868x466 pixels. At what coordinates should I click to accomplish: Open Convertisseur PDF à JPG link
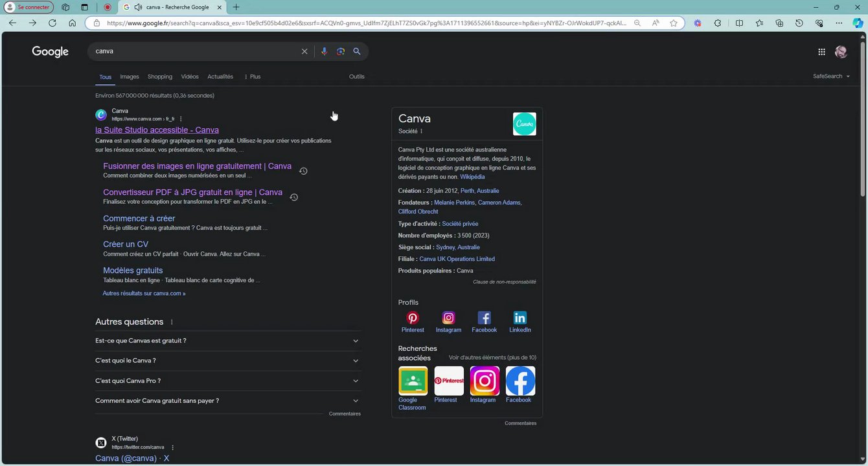pos(192,192)
